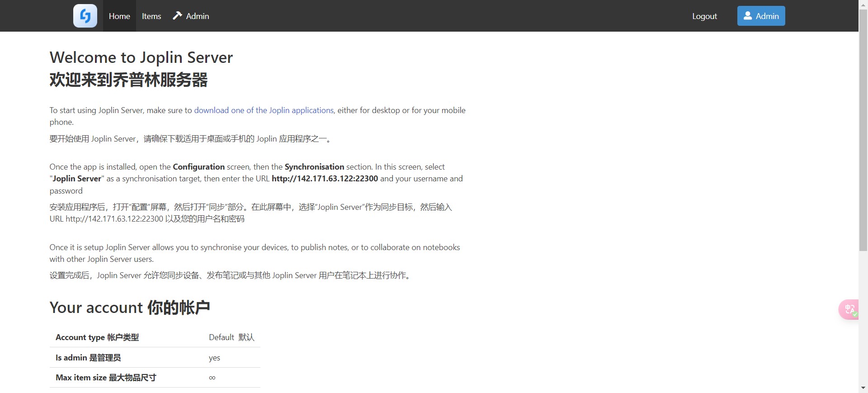This screenshot has width=868, height=393.
Task: Click the pink translation extension floating icon
Action: (x=849, y=310)
